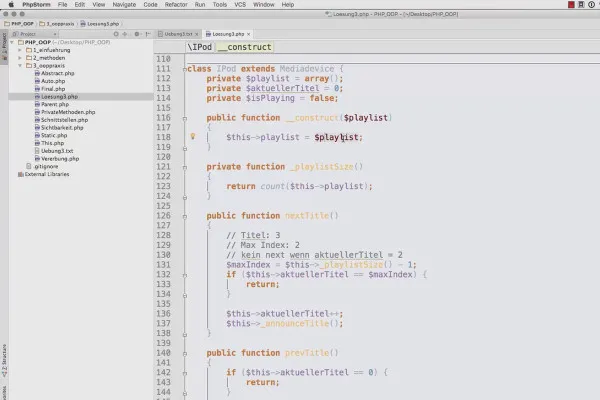Click scroll from source target icon
This screenshot has height=400, width=600.
[116, 34]
